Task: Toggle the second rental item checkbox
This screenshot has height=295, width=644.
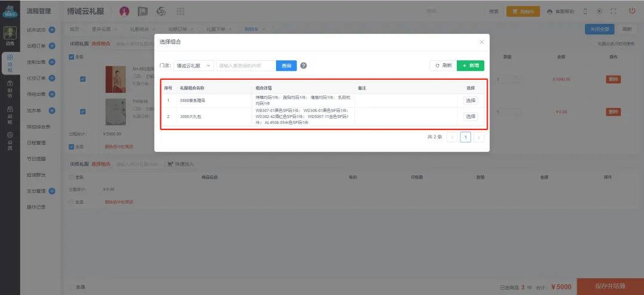Action: [x=82, y=111]
